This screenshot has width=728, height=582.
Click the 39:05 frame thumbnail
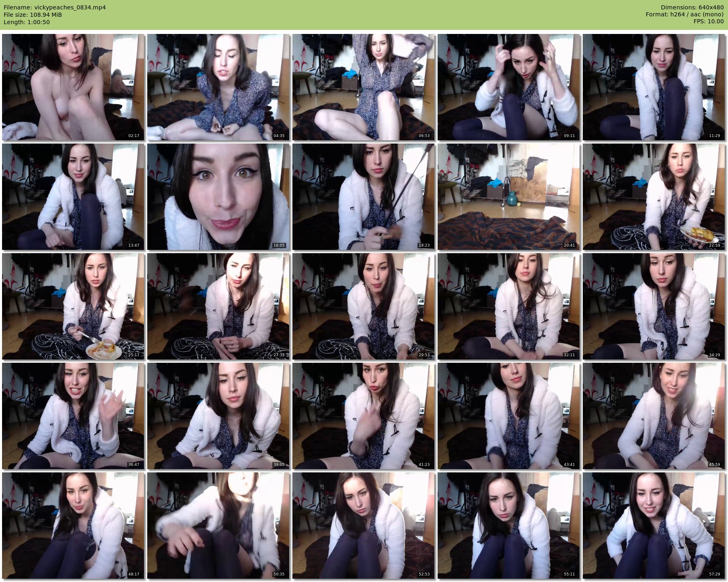[x=218, y=416]
